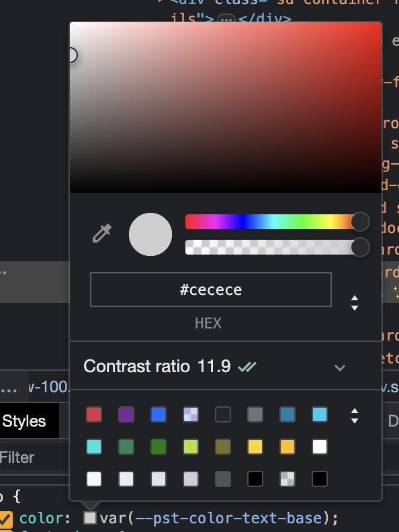The height and width of the screenshot is (532, 399).
Task: Select the yellow palette swatch
Action: [255, 447]
